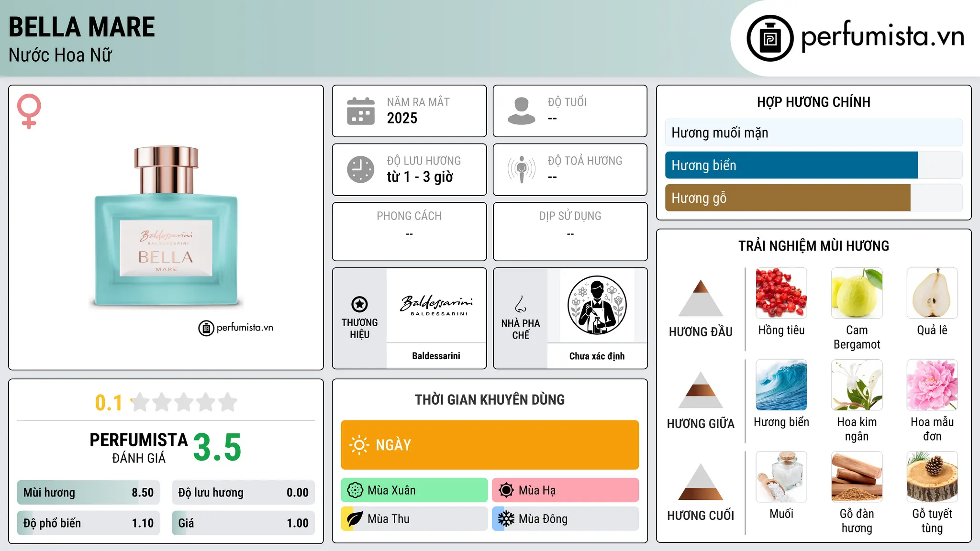This screenshot has height=551, width=980.
Task: Select the Mùa Đông season bar
Action: pos(566,519)
